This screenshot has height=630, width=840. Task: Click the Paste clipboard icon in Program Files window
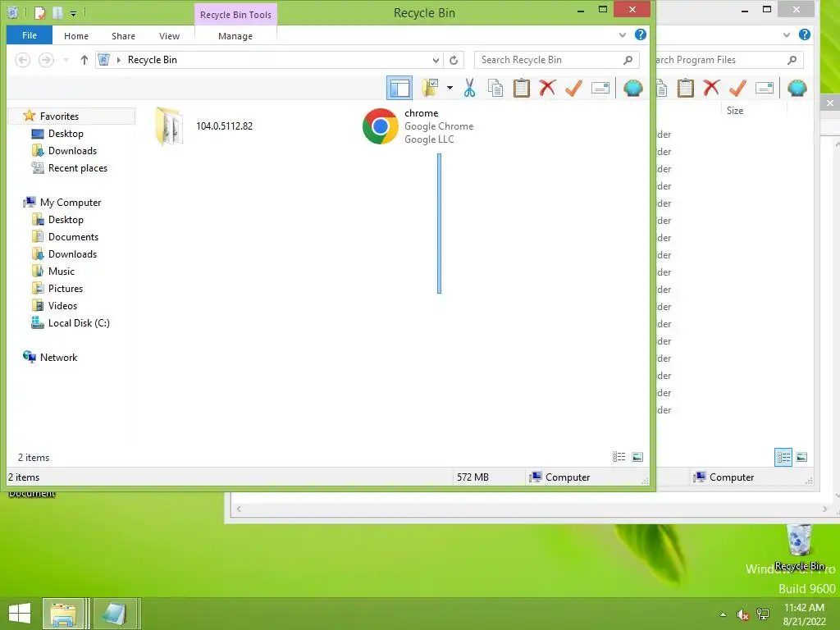click(685, 88)
